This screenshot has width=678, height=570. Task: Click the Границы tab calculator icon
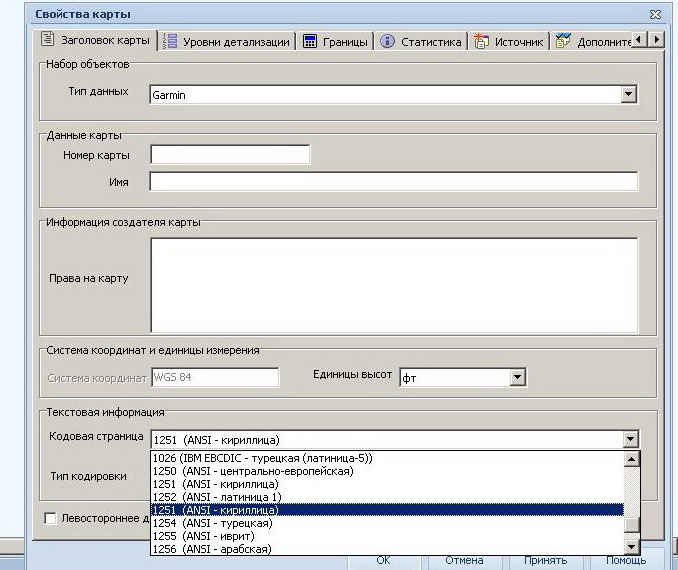(310, 41)
